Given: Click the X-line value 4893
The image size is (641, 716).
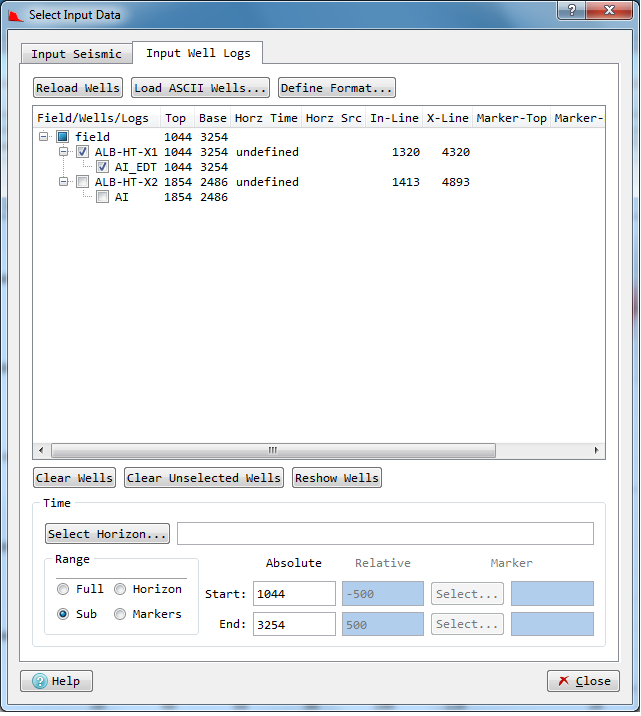Looking at the screenshot, I should (456, 182).
